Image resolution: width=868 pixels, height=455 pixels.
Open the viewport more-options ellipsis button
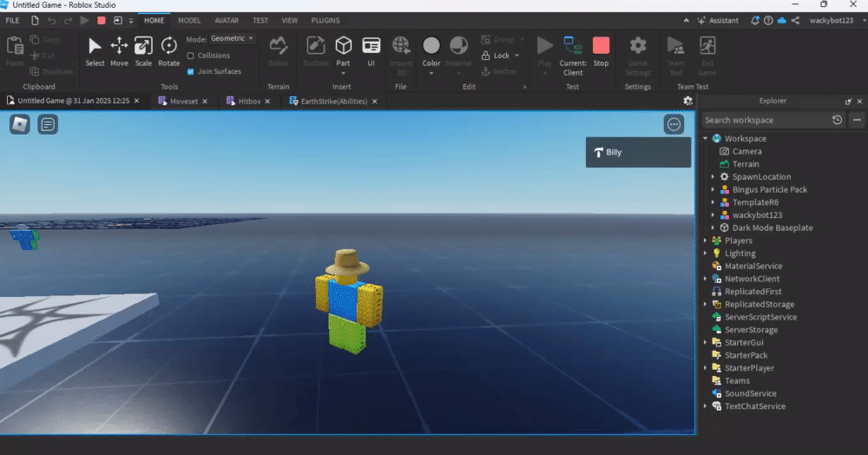coord(674,124)
